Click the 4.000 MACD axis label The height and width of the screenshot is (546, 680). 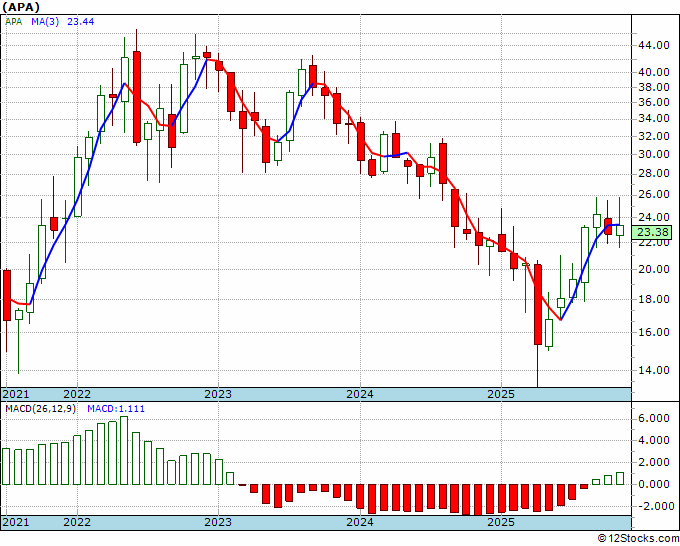click(x=653, y=441)
